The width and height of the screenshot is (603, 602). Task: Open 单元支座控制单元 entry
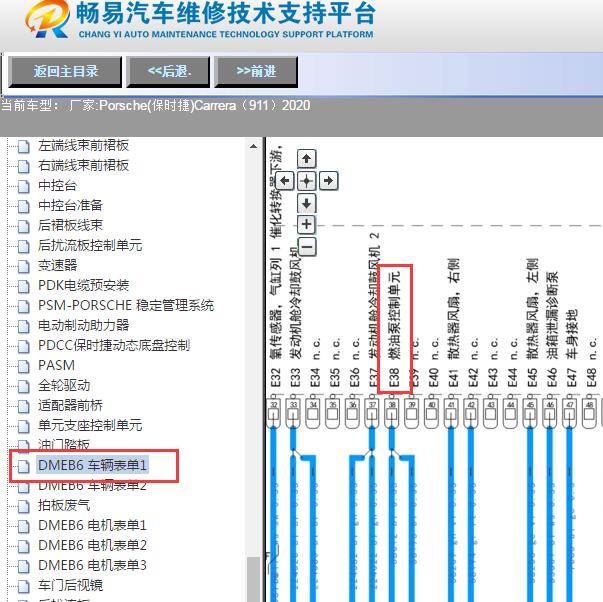90,425
